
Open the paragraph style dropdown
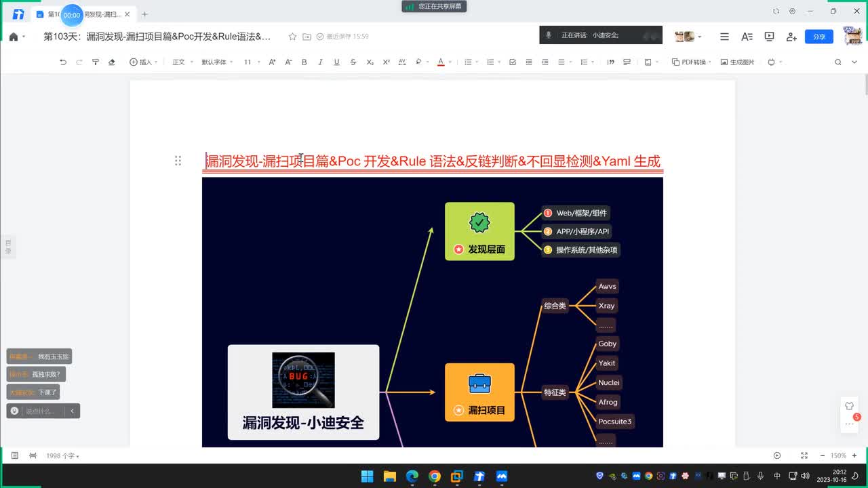[x=182, y=62]
